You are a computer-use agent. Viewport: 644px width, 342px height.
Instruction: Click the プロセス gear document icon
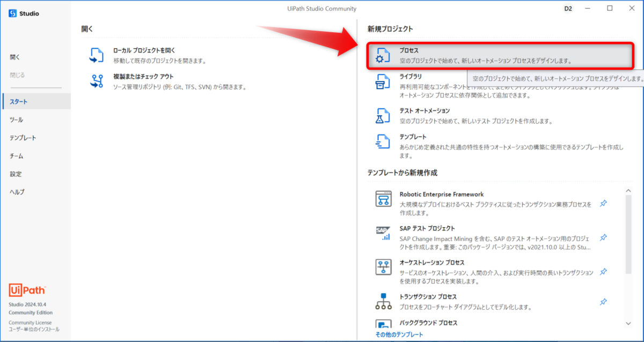tap(383, 55)
